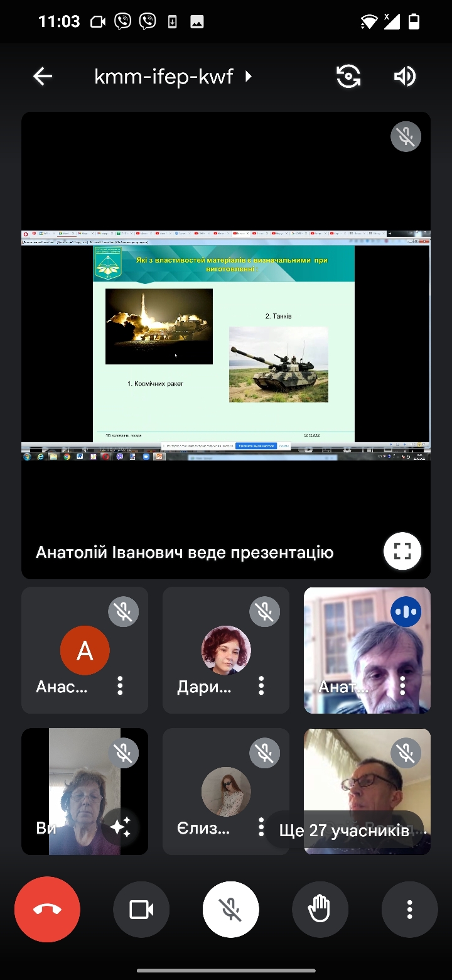Switch camera with the flip icon

(348, 77)
